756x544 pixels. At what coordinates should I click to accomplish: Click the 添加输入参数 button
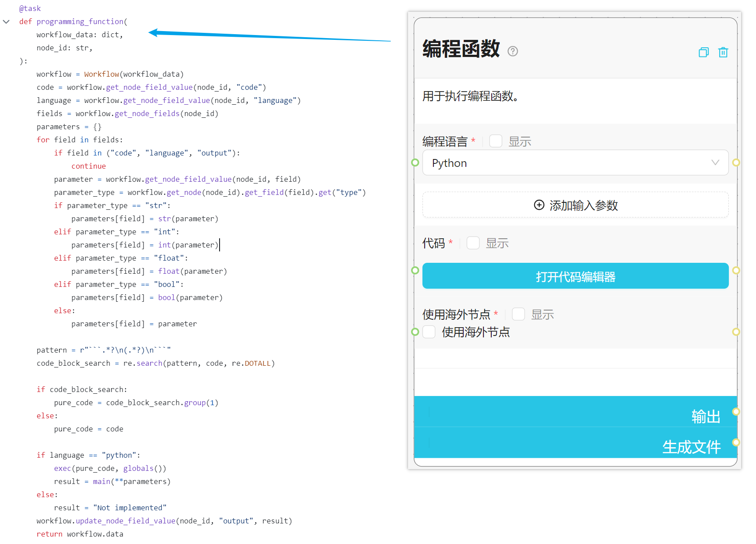click(575, 205)
